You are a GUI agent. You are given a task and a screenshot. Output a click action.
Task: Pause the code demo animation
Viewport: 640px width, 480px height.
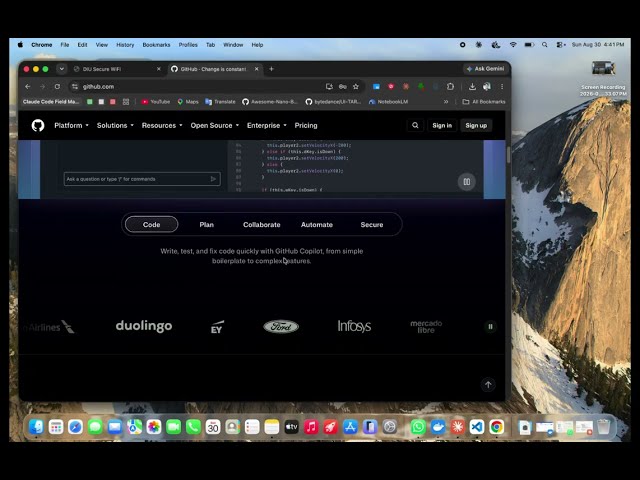coord(467,182)
